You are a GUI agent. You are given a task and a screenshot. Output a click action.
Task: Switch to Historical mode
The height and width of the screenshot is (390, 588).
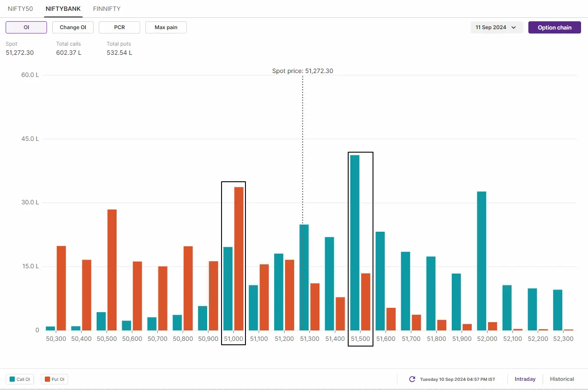[x=562, y=379]
